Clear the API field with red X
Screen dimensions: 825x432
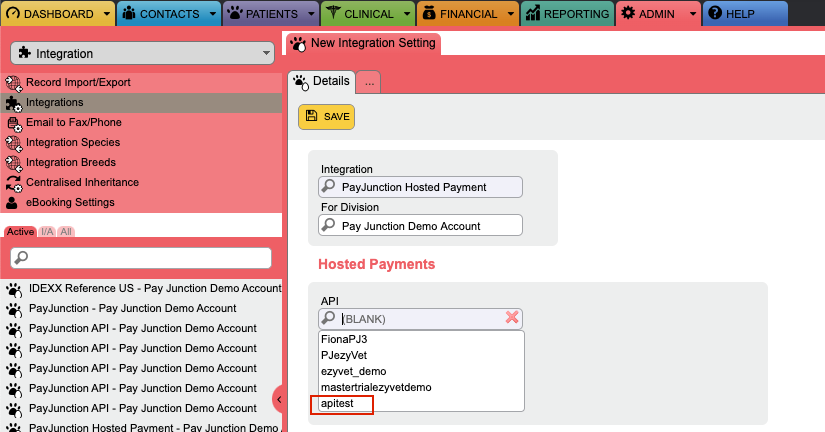point(511,317)
